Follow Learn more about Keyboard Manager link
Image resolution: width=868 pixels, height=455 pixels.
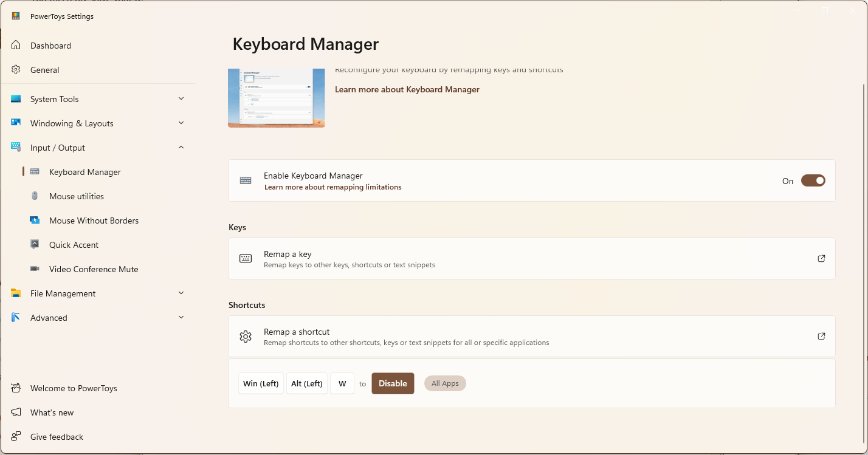coord(407,89)
